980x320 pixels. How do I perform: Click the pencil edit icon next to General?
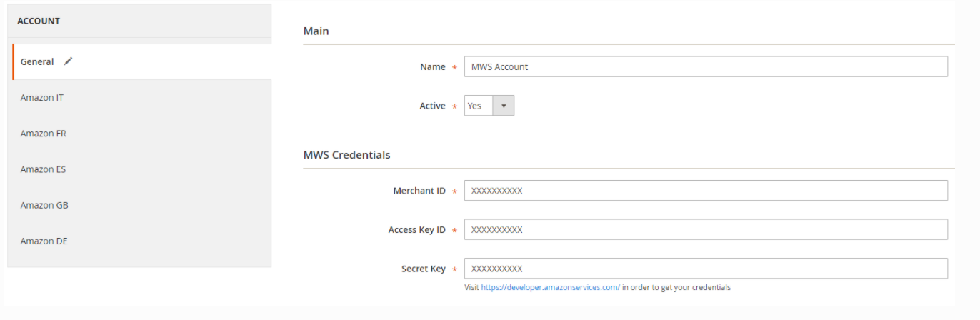click(68, 61)
